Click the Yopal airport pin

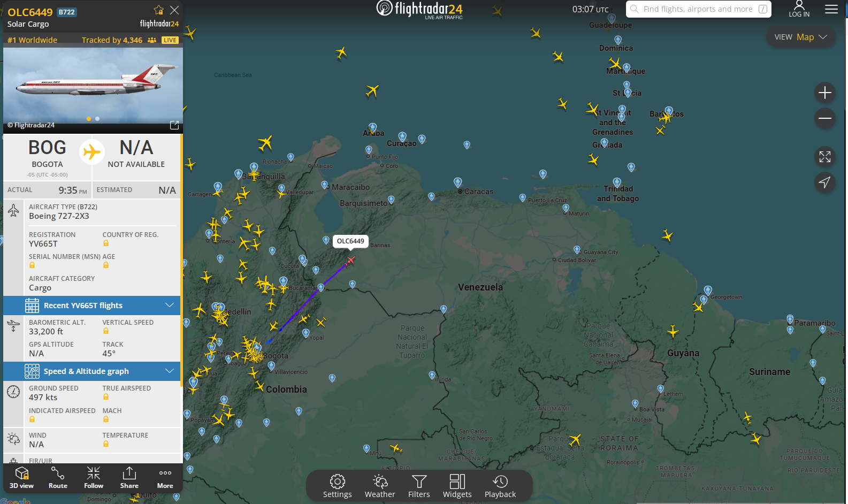[305, 333]
